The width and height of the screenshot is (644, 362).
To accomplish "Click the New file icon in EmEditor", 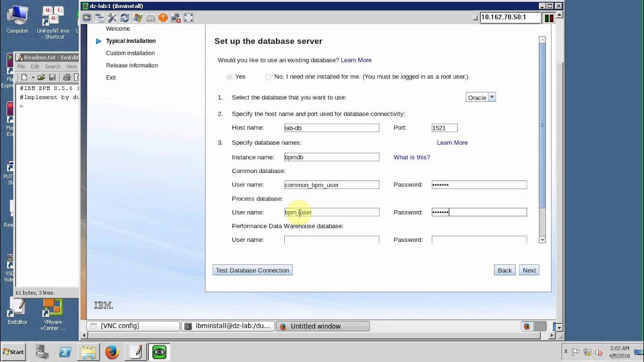I will pos(24,77).
